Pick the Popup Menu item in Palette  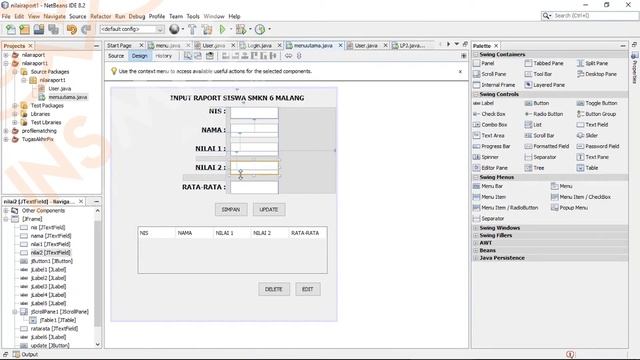(569, 207)
